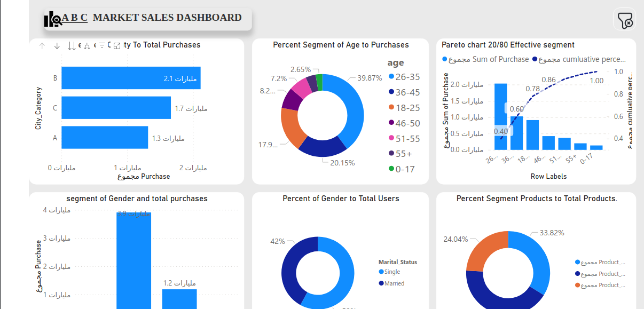
Task: Select the tallest Pareto chart bar
Action: 500,116
